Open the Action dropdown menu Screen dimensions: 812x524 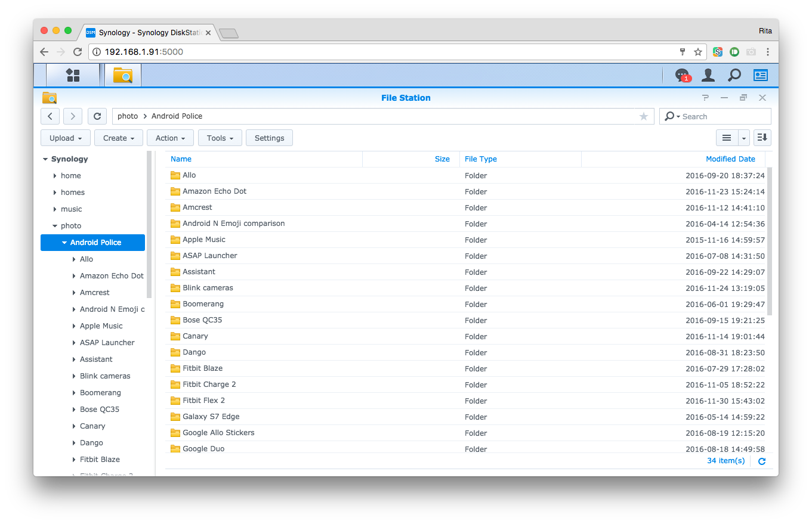pyautogui.click(x=170, y=138)
